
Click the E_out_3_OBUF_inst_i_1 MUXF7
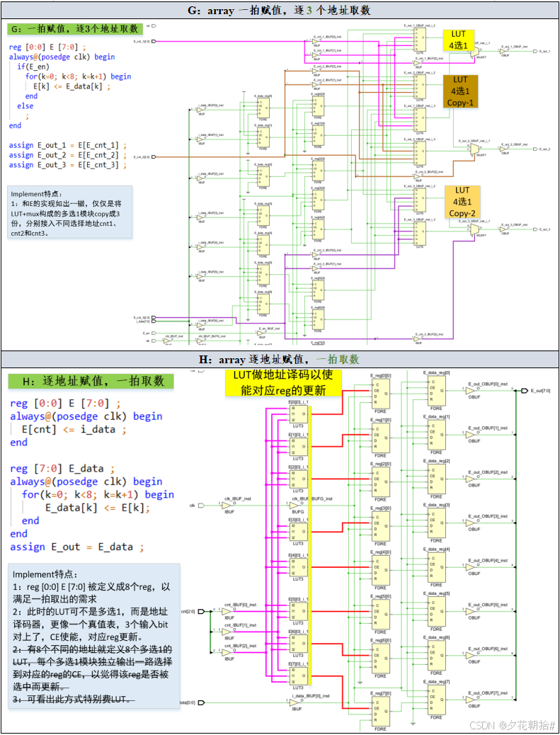coord(475,229)
